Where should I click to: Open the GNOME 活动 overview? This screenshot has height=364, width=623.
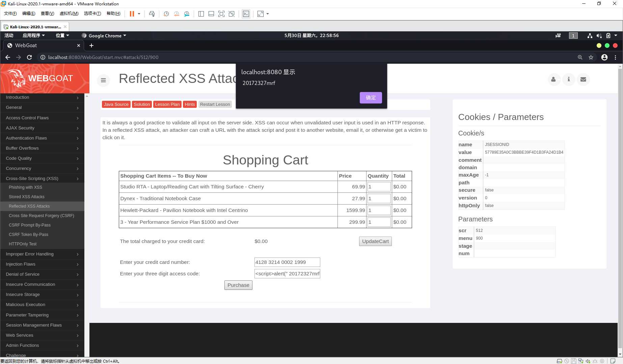[x=9, y=35]
